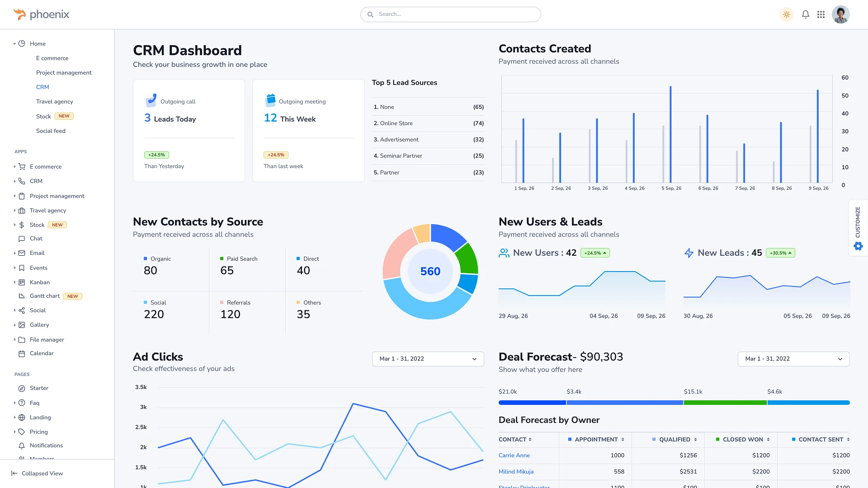Toggle the light/dark theme sun icon
This screenshot has height=488, width=868.
(x=787, y=14)
